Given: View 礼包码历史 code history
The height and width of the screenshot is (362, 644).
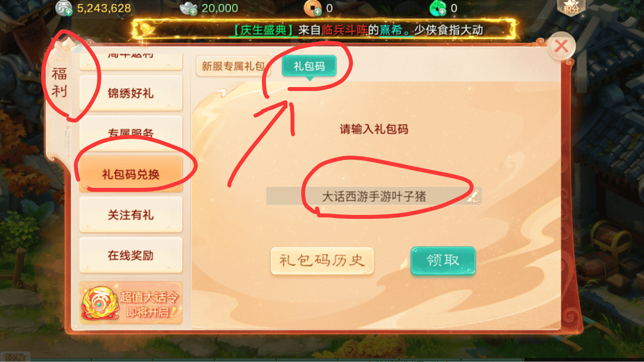Looking at the screenshot, I should (322, 261).
